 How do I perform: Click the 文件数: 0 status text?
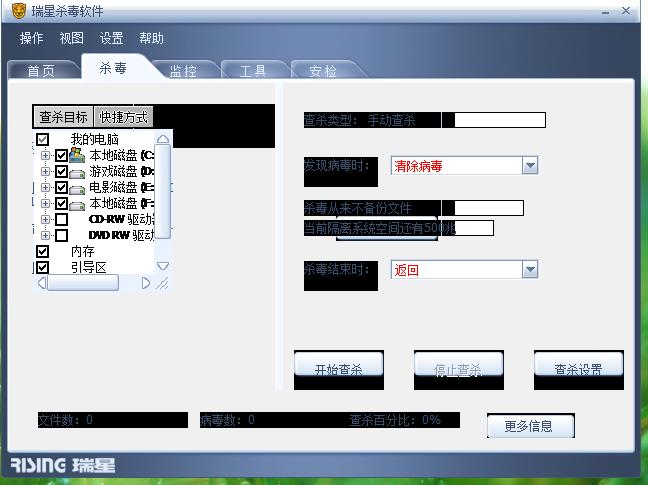(x=65, y=420)
